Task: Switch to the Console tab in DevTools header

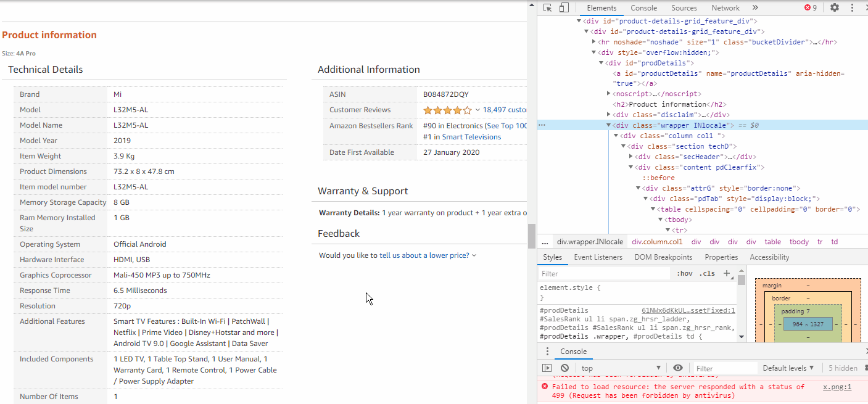Action: pyautogui.click(x=643, y=8)
